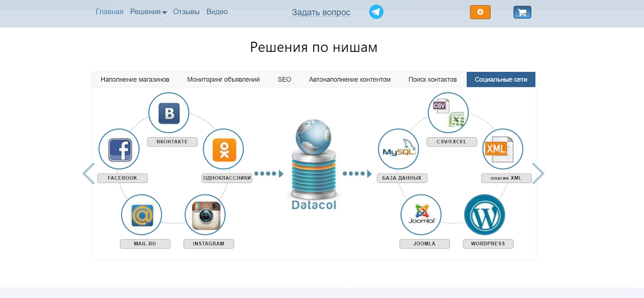This screenshot has width=644, height=298.
Task: Select the Instagram camera logo circle
Action: click(205, 215)
